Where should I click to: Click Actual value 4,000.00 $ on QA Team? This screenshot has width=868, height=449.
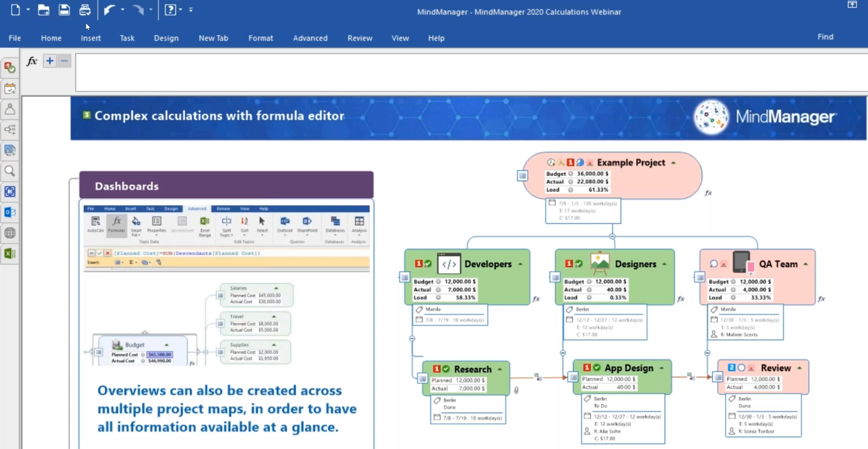tap(757, 290)
